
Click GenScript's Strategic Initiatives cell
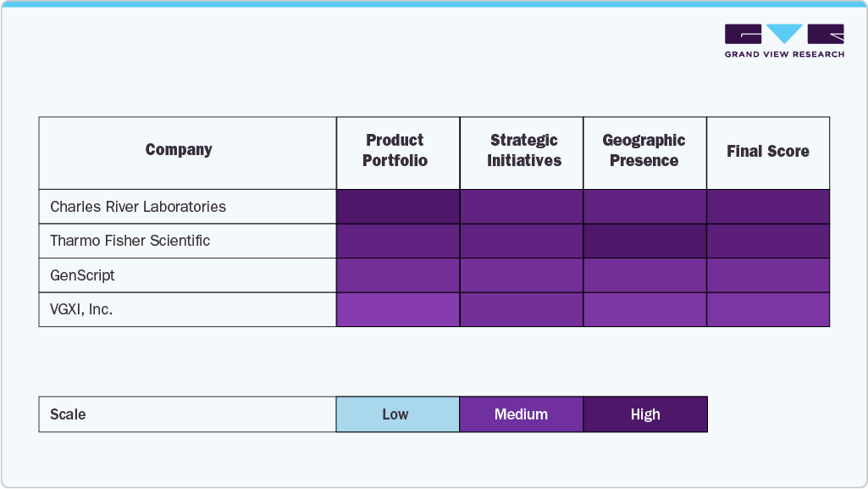pyautogui.click(x=521, y=275)
